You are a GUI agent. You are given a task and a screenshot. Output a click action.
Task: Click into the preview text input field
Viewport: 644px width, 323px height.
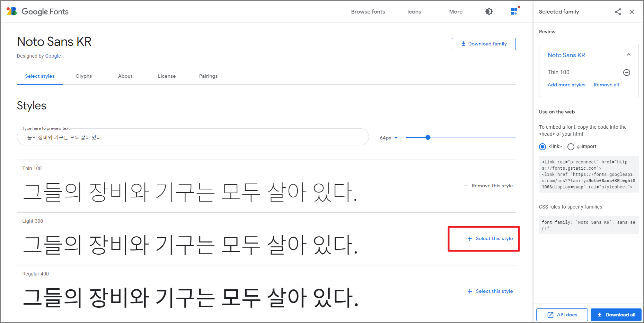(193, 137)
